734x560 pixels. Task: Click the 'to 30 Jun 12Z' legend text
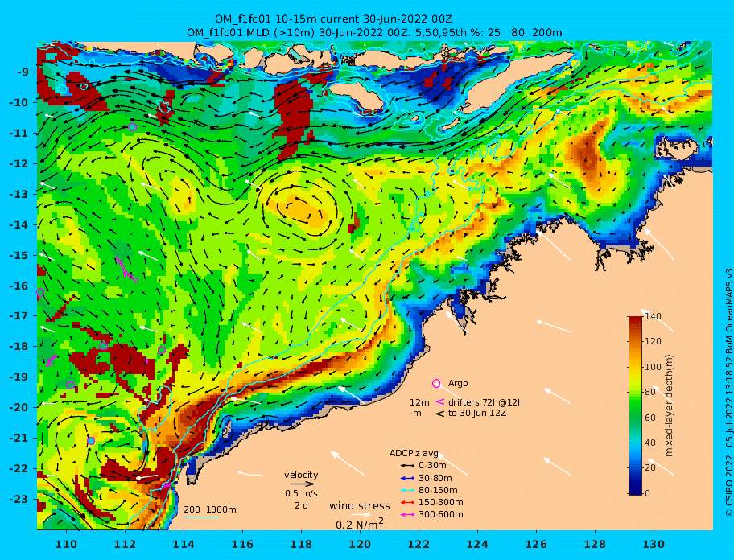[477, 413]
